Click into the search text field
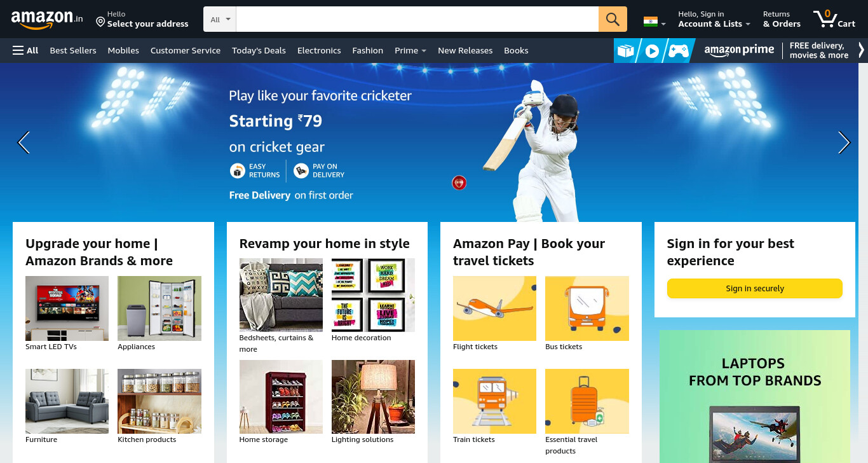 coord(417,19)
